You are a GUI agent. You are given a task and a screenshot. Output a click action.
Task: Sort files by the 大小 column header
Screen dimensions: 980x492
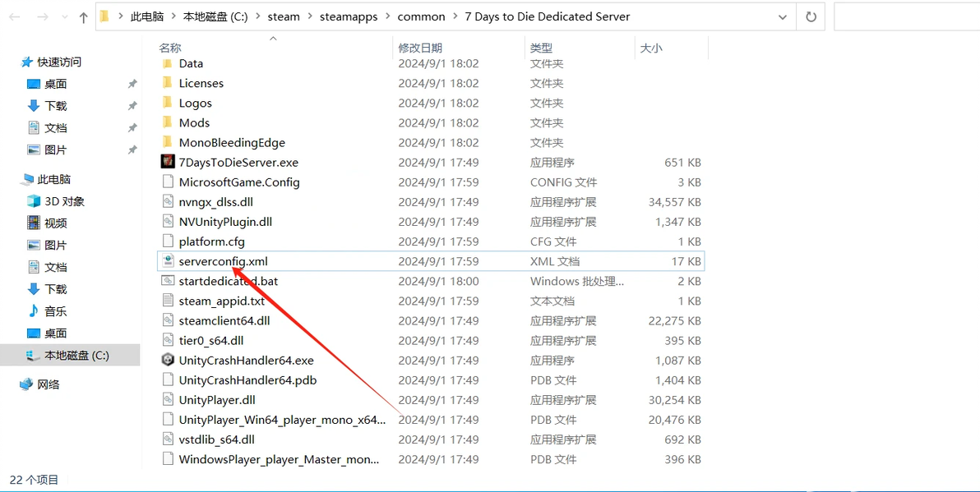click(x=650, y=48)
